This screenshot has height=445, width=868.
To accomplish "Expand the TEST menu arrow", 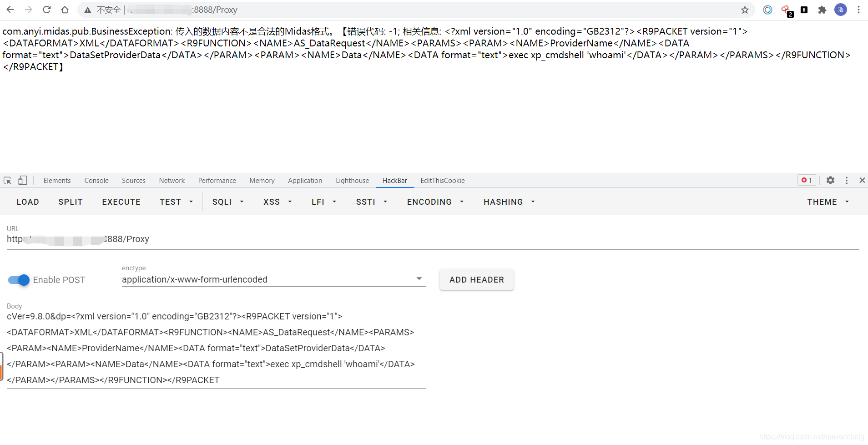I will [x=191, y=202].
